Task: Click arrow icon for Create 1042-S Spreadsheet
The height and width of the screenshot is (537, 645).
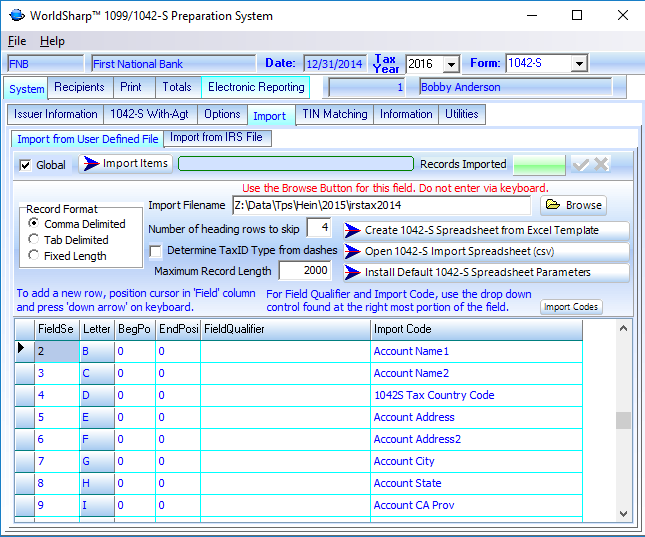Action: click(352, 230)
